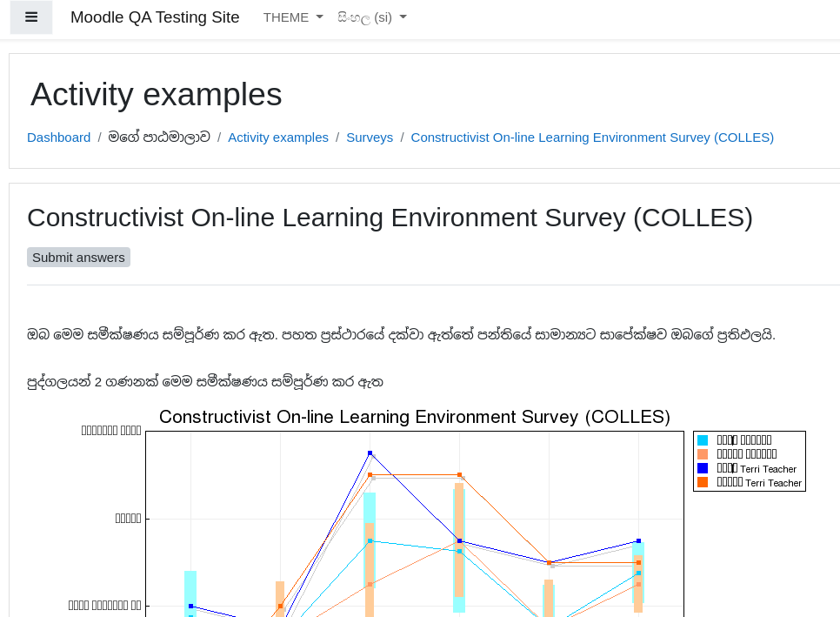Click the chart title above the graph

pos(415,417)
